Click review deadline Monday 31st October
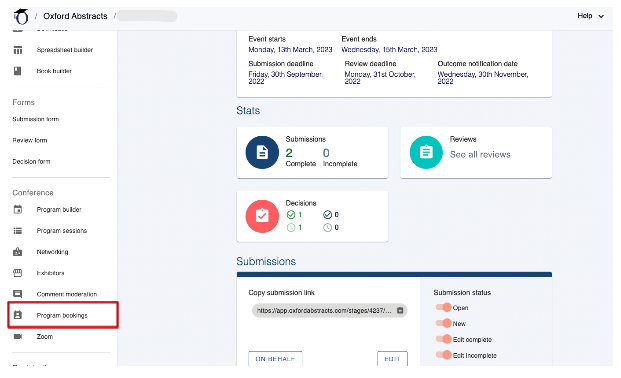 click(x=380, y=78)
